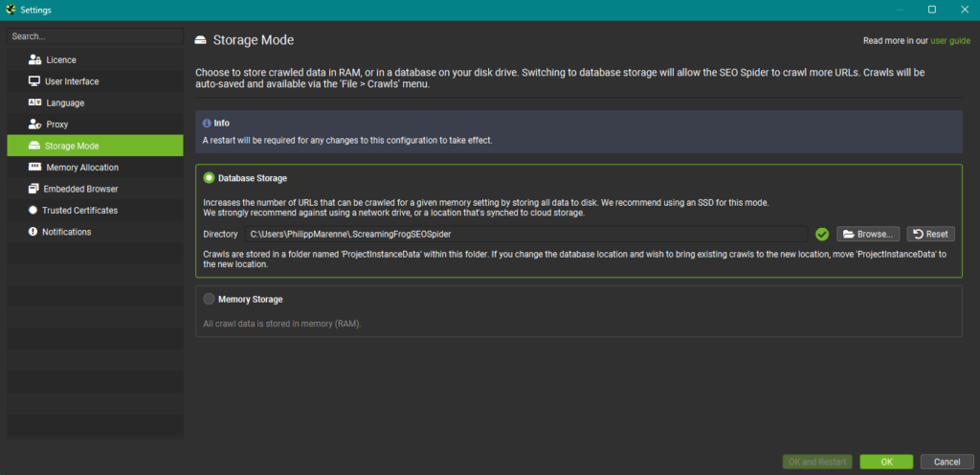Image resolution: width=980 pixels, height=475 pixels.
Task: Go to Language settings
Action: tap(95, 102)
